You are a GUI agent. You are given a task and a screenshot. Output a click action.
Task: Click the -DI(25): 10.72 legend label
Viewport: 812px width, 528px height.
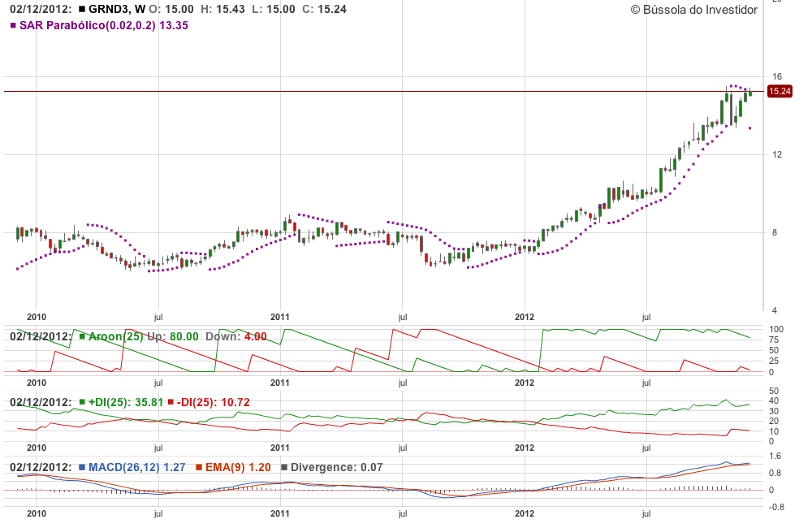coord(214,402)
